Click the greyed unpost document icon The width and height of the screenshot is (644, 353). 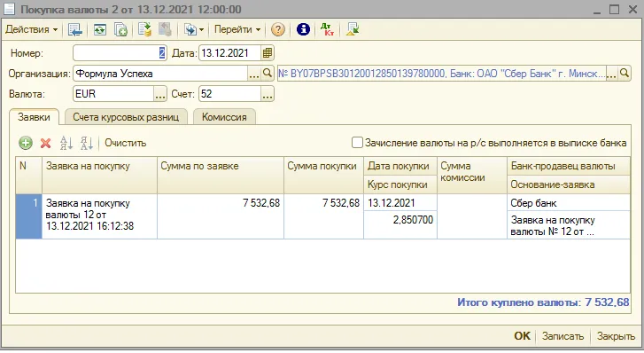[165, 29]
